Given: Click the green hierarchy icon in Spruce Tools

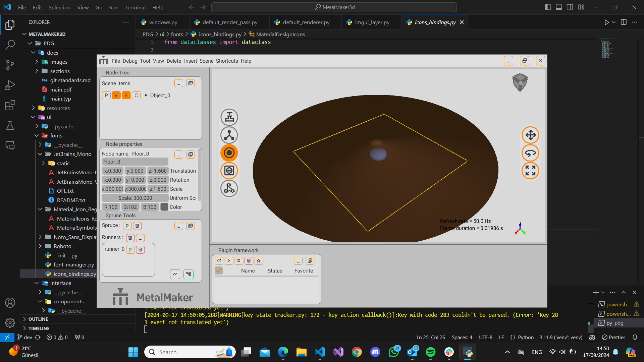Looking at the screenshot, I should pos(189,274).
